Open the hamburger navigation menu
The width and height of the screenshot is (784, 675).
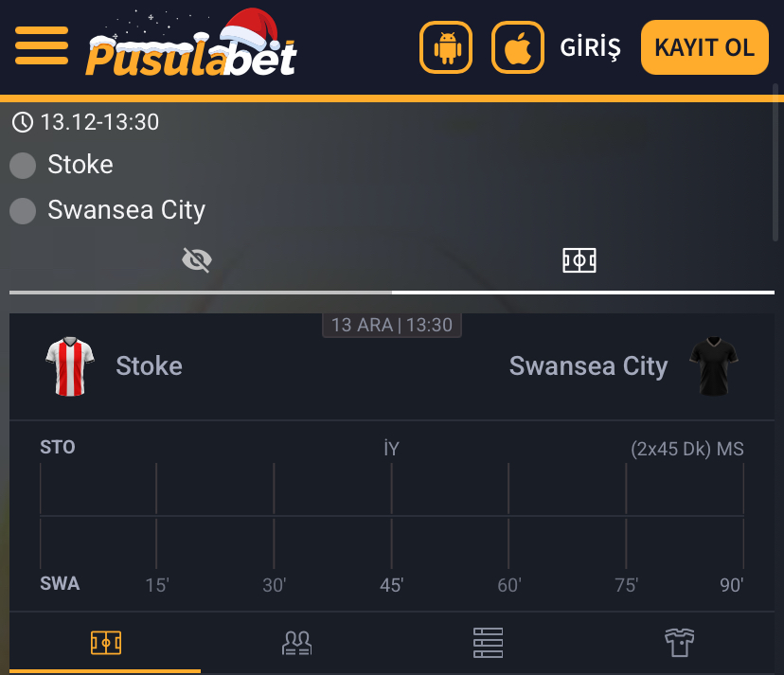[x=42, y=47]
